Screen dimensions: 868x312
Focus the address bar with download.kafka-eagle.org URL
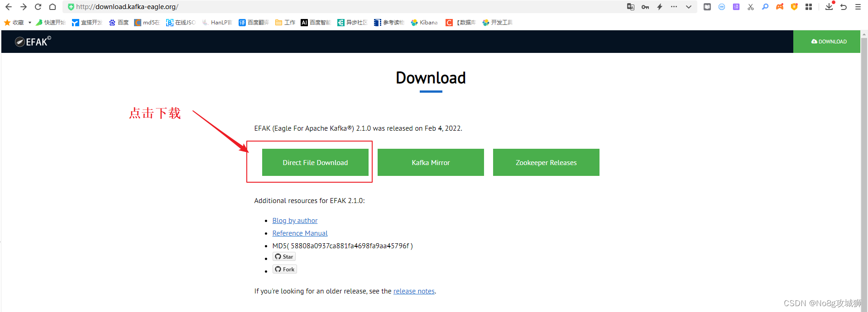coord(344,7)
